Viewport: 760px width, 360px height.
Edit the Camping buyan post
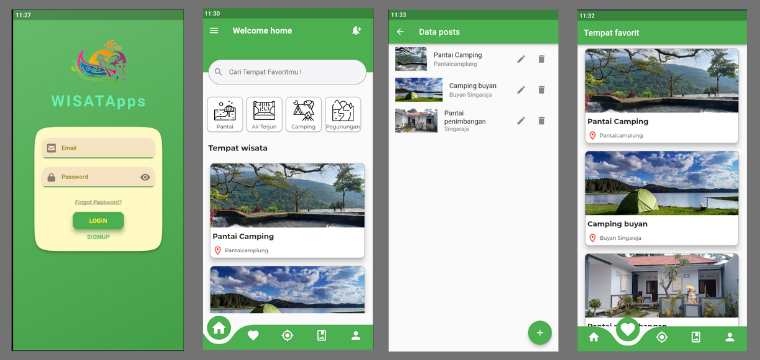point(521,90)
